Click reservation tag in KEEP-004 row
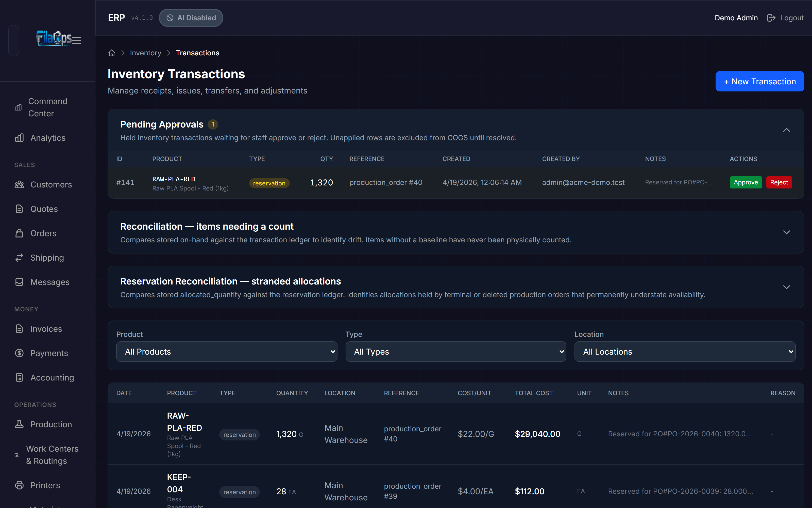 tap(239, 492)
